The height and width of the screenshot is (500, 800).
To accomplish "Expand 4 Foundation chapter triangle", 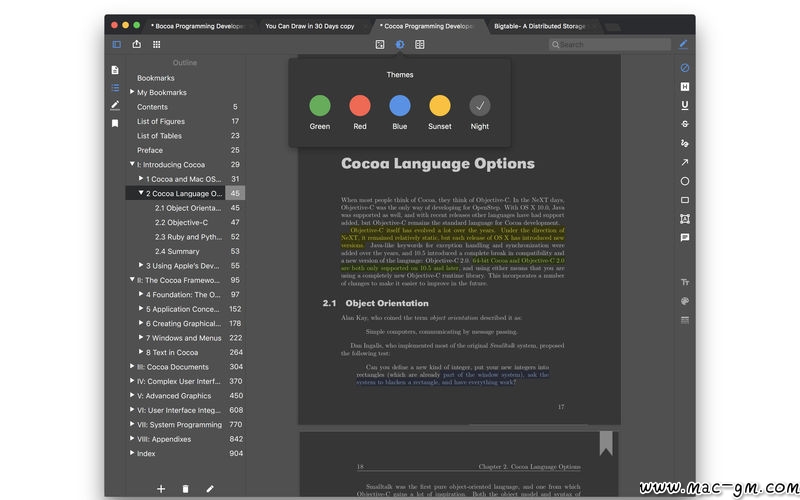I will coord(141,294).
